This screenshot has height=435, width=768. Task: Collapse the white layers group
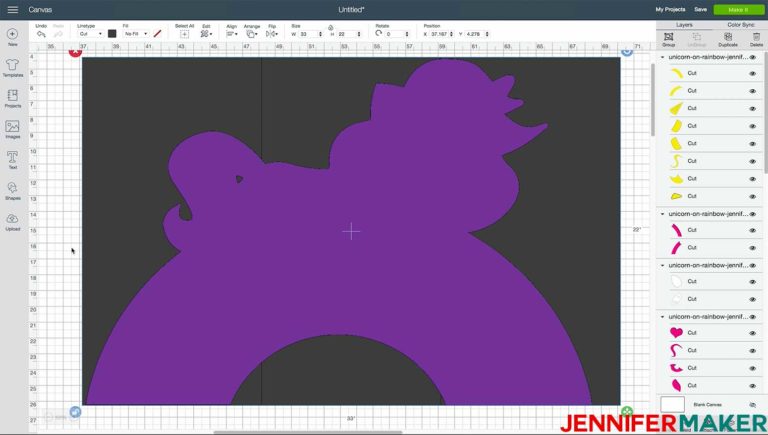[663, 266]
